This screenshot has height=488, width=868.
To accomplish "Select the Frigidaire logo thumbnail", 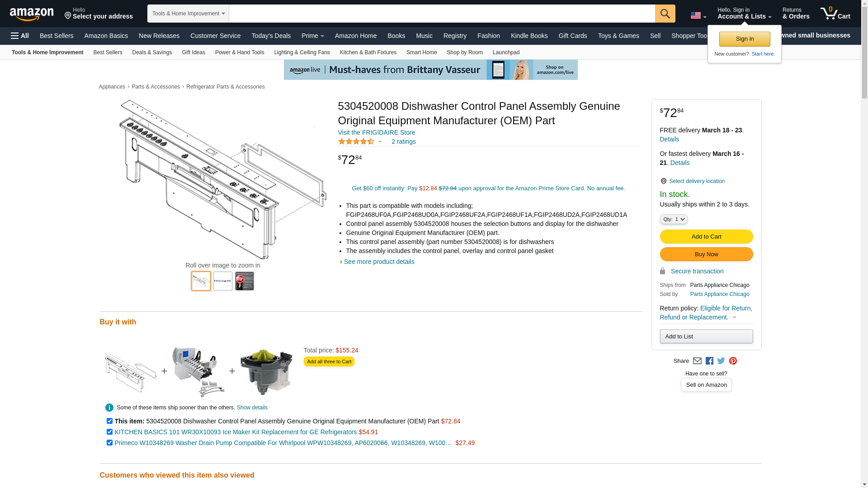I will pos(223,281).
